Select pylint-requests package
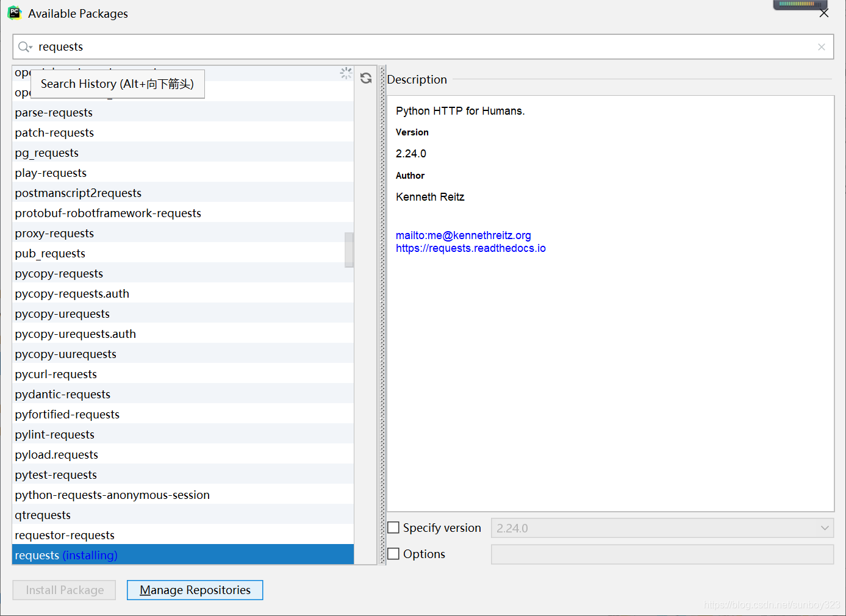This screenshot has width=846, height=616. (183, 434)
